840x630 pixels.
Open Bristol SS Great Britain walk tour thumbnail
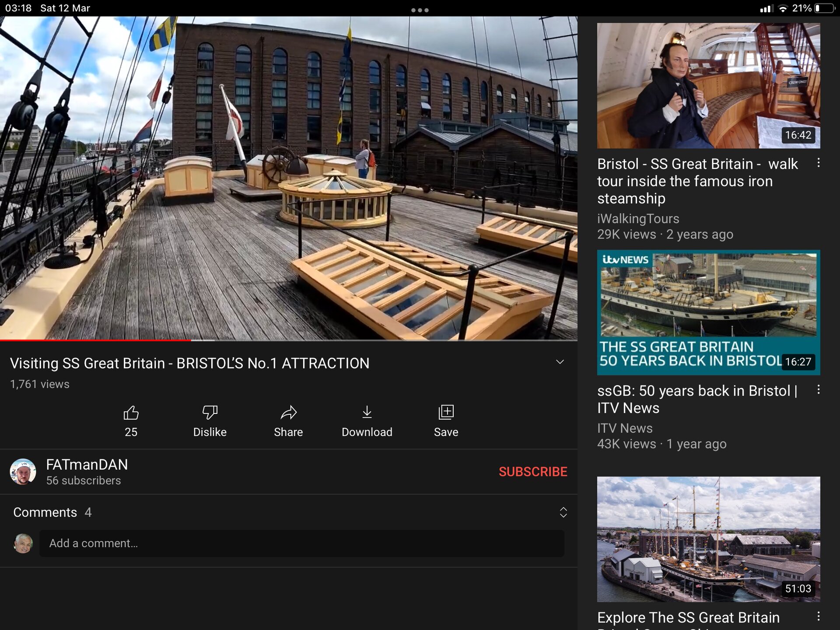pos(708,86)
